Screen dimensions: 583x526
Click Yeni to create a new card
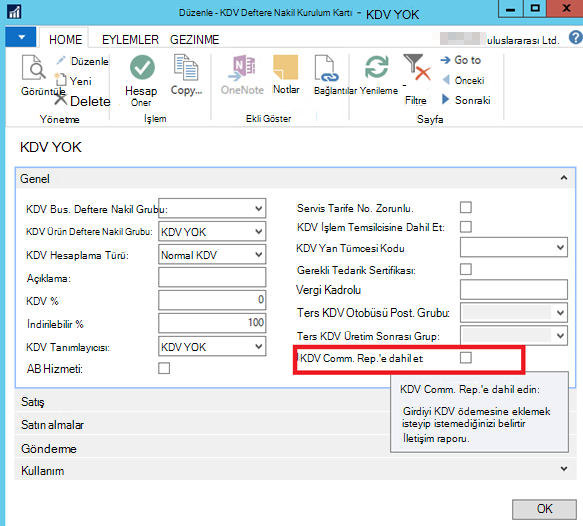tap(80, 81)
